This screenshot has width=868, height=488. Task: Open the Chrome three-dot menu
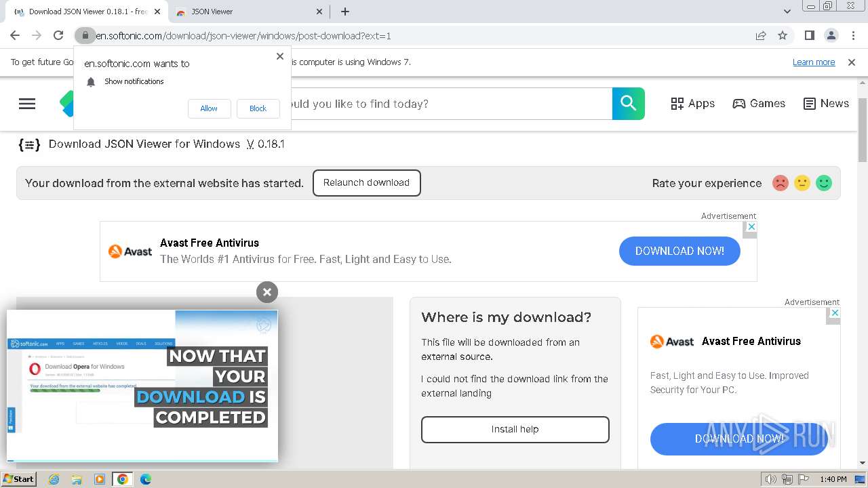[852, 35]
